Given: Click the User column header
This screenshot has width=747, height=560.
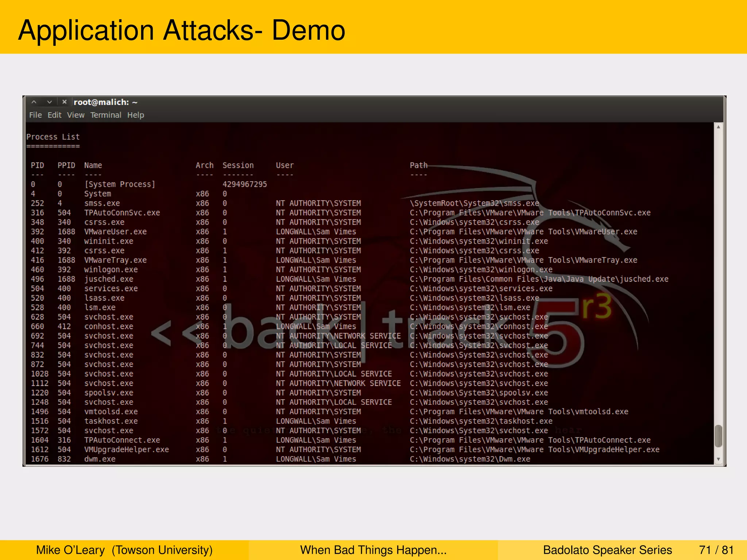Looking at the screenshot, I should (285, 166).
